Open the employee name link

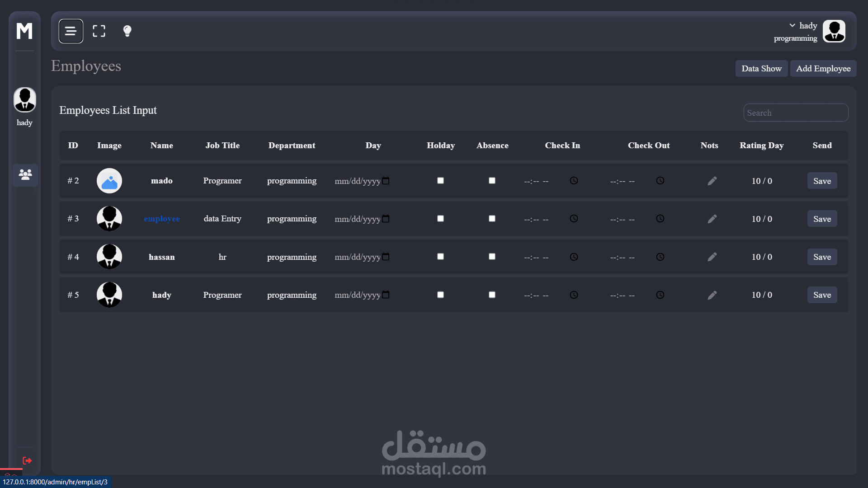[x=161, y=219]
